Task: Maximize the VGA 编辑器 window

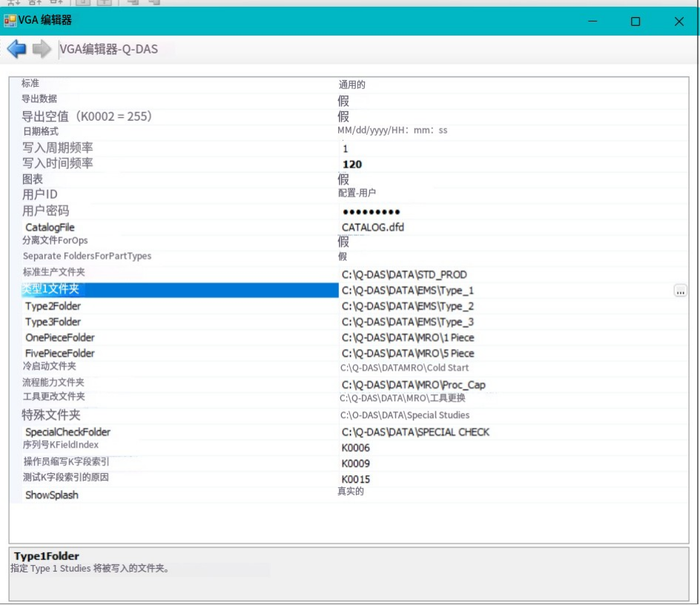Action: 635,22
